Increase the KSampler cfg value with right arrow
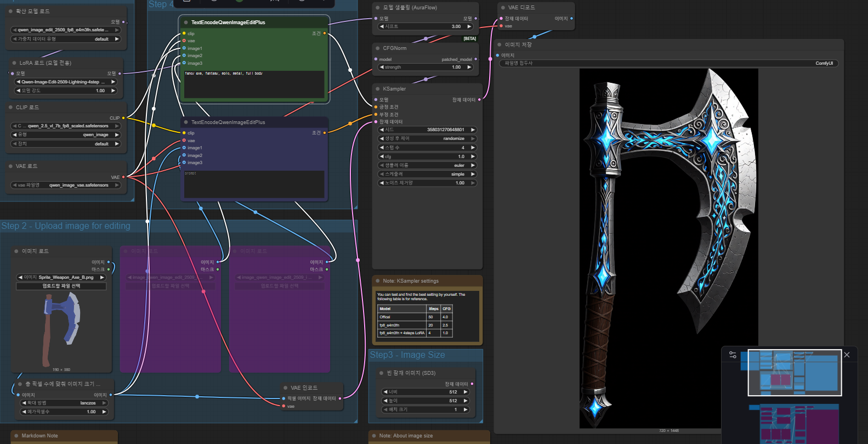868x444 pixels. [473, 156]
